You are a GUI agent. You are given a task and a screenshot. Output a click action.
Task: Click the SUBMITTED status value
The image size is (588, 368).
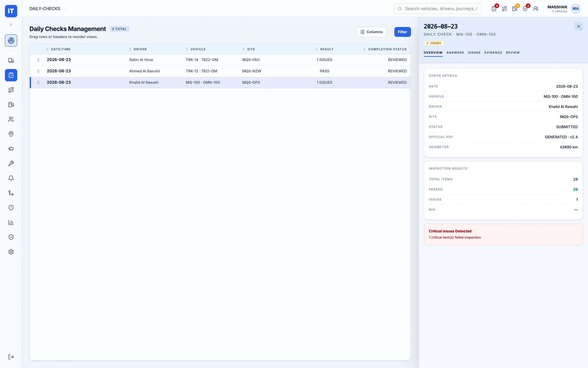click(567, 127)
